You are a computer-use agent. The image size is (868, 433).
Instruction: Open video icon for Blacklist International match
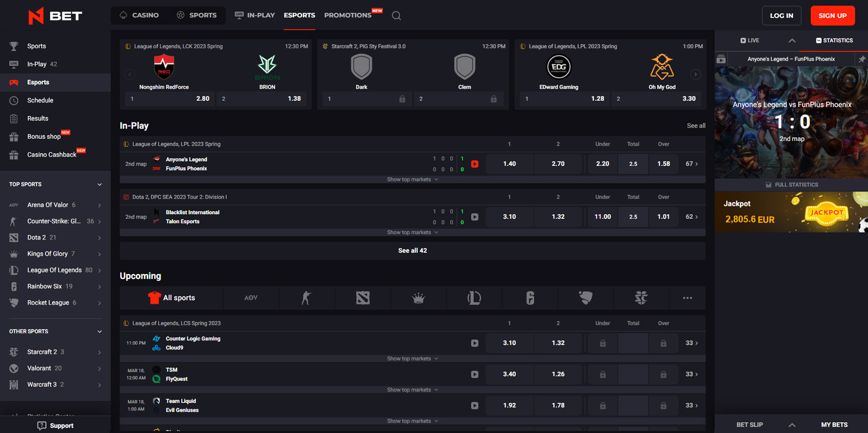[x=475, y=217]
